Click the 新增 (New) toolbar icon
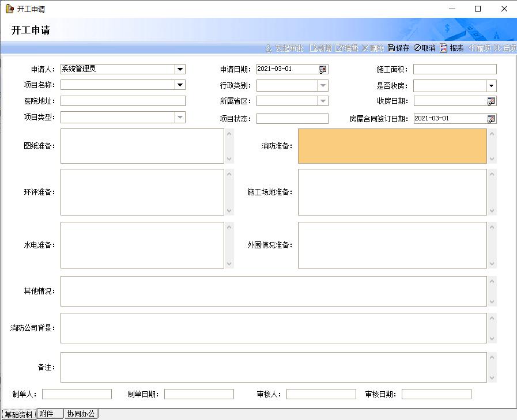 314,48
